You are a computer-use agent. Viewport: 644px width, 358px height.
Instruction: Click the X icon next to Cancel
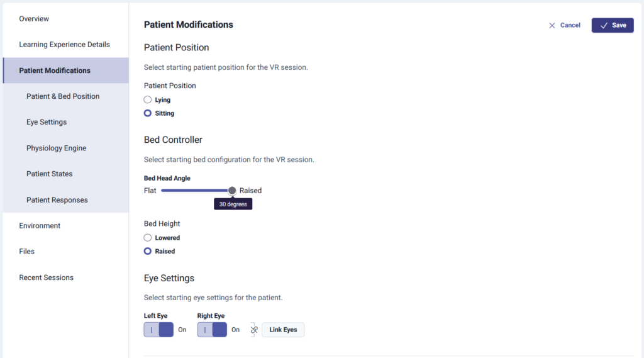(x=552, y=25)
